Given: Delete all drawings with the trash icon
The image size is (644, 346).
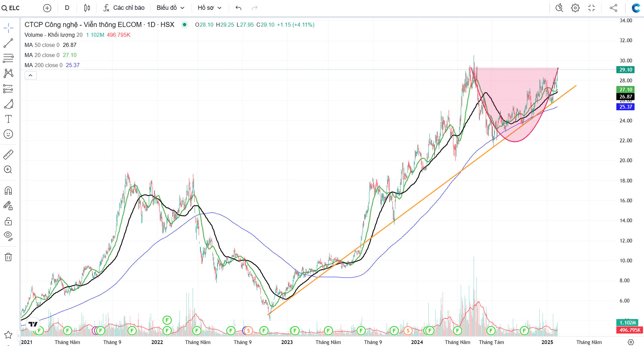Looking at the screenshot, I should point(8,257).
